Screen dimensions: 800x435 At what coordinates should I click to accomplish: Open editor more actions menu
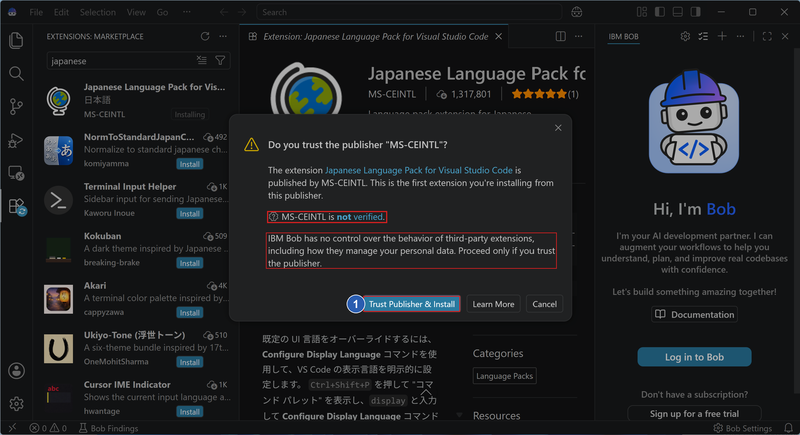(579, 36)
